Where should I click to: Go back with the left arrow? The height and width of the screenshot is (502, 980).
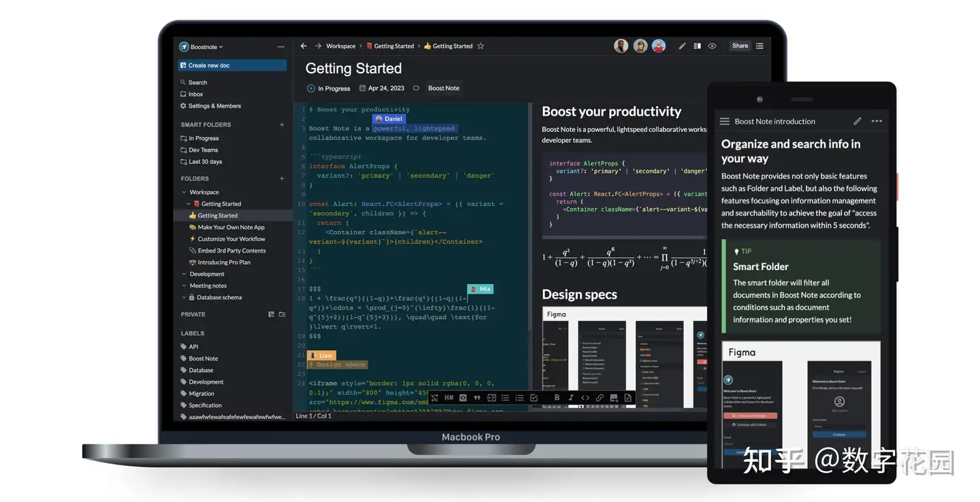click(304, 46)
